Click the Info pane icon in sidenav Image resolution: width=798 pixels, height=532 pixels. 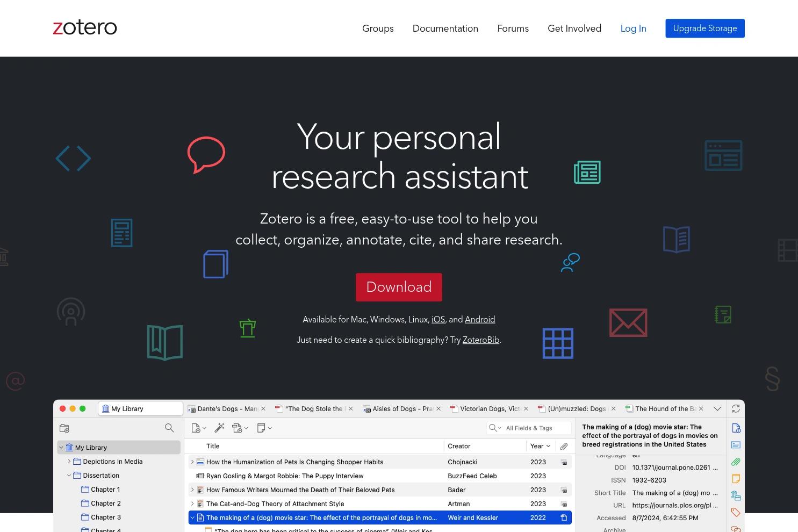pyautogui.click(x=736, y=428)
